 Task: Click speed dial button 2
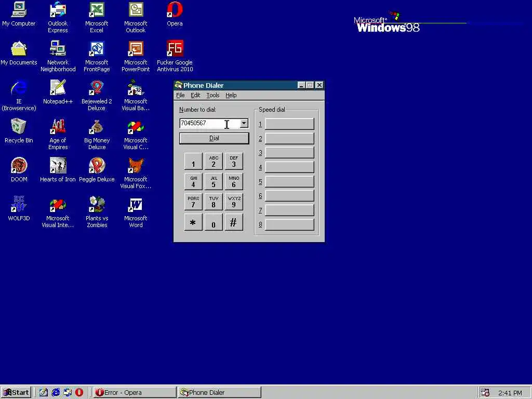click(x=289, y=138)
